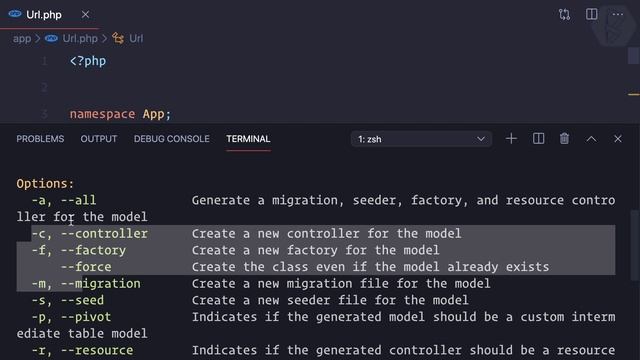This screenshot has width=640, height=360.
Task: Create a new terminal with plus icon
Action: tap(511, 139)
